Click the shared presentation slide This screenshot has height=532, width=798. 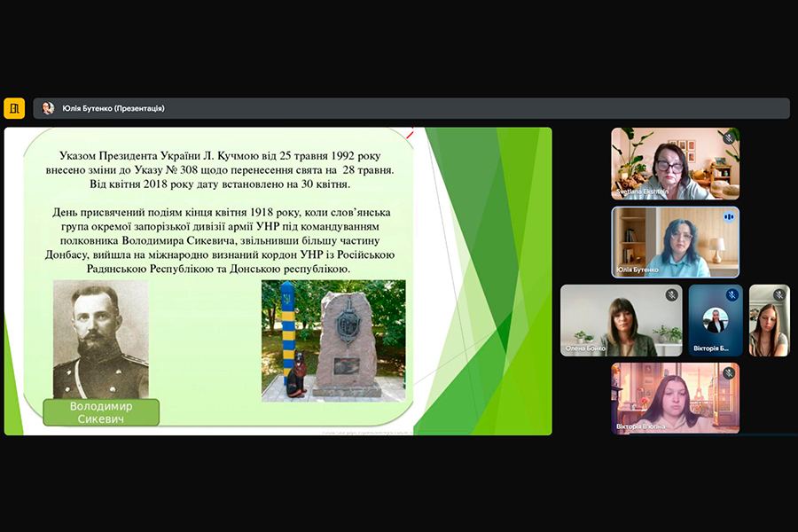pyautogui.click(x=278, y=281)
